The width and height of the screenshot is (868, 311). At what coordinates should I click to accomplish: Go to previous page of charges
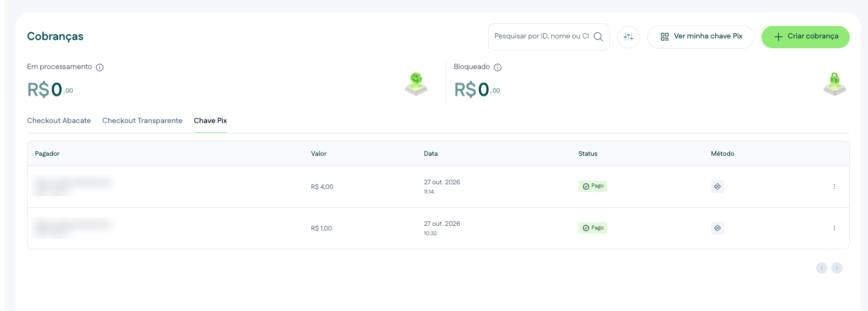click(x=822, y=268)
